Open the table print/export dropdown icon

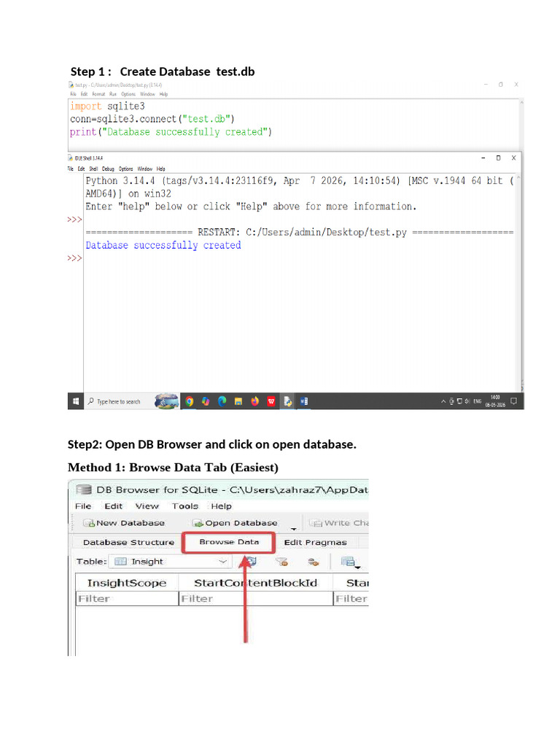(349, 562)
